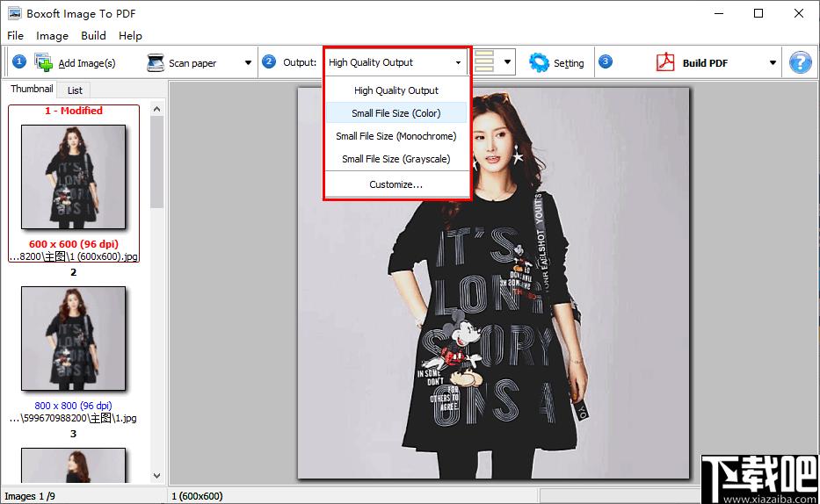This screenshot has height=504, width=820.
Task: Open the File menu
Action: click(15, 35)
